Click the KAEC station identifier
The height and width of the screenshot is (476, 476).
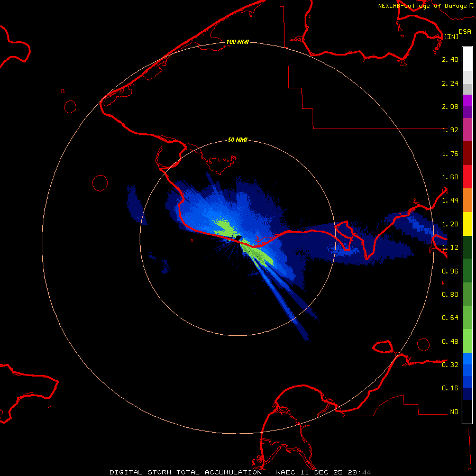tap(286, 472)
